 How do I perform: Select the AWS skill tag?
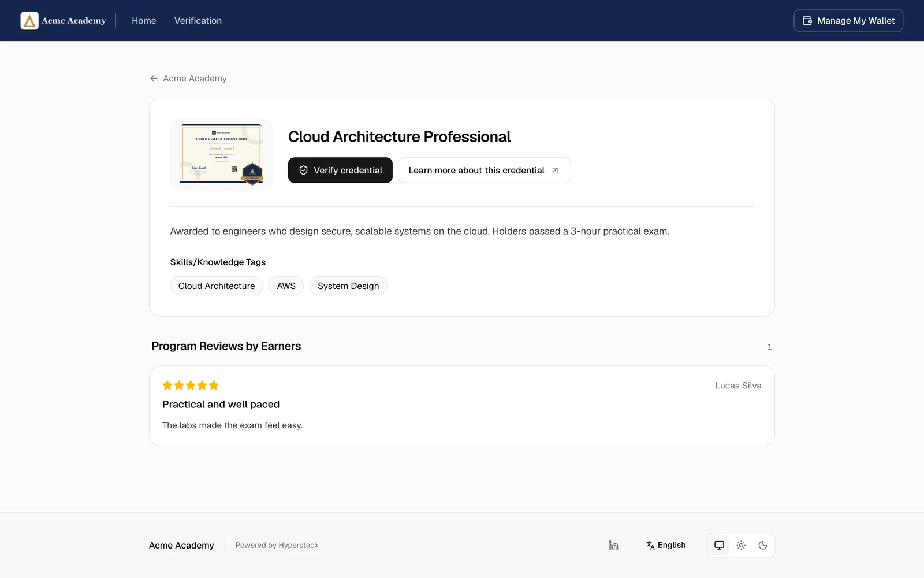coord(286,286)
